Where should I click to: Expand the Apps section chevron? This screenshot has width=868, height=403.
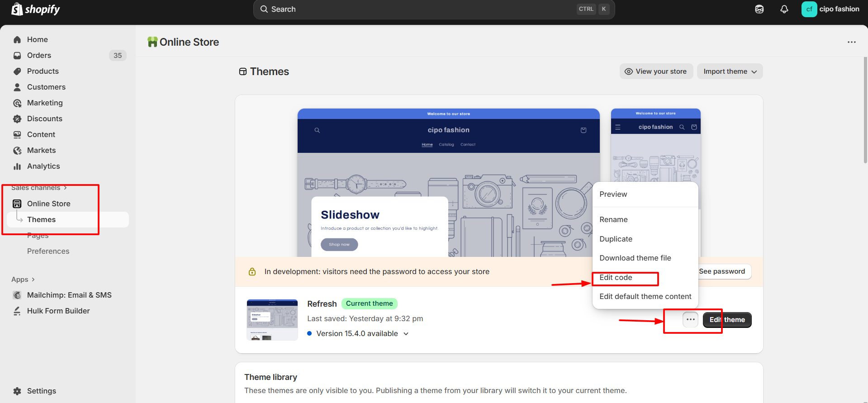click(x=33, y=280)
